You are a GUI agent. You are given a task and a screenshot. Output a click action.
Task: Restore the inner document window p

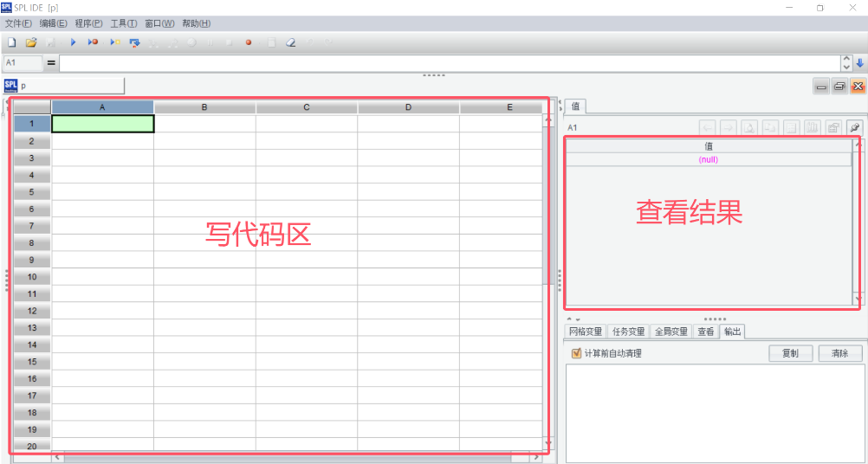point(839,87)
